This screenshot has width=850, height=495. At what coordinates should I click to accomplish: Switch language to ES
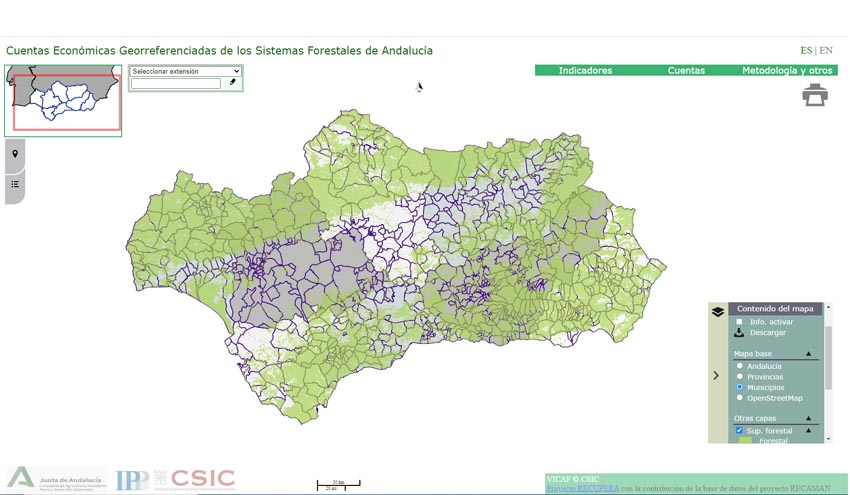806,50
